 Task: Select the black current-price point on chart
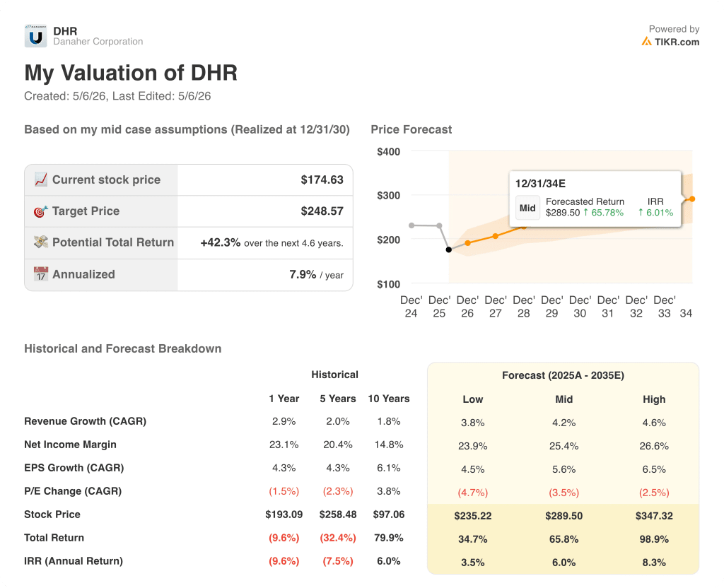pyautogui.click(x=449, y=249)
